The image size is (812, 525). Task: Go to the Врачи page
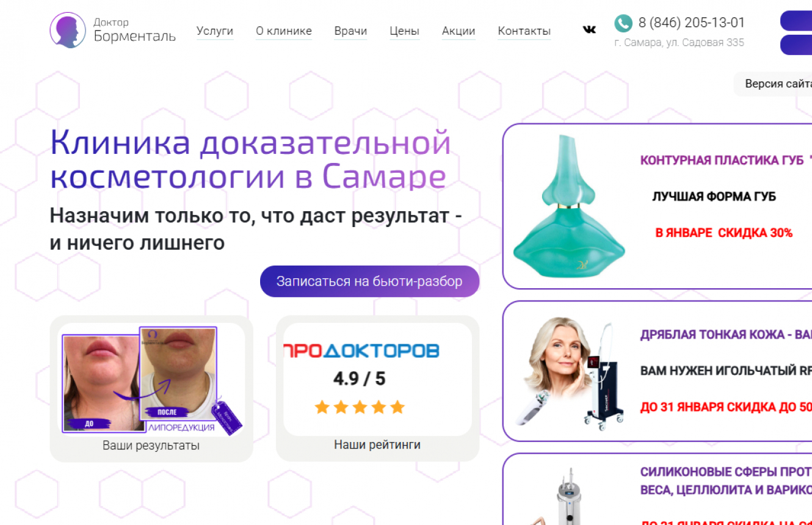click(350, 31)
